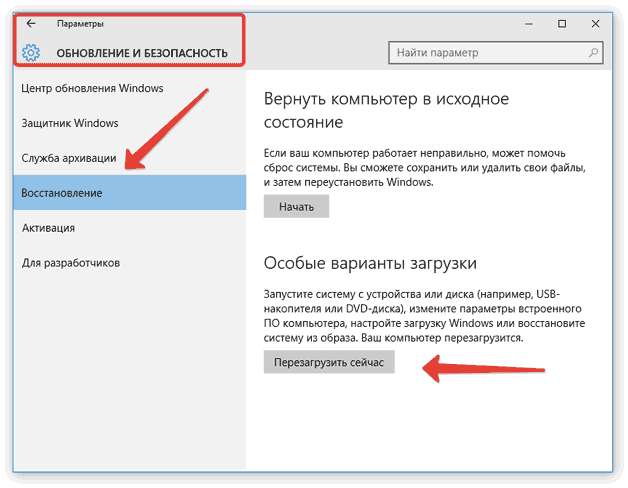Click the magnifier icon in the search box

pyautogui.click(x=594, y=52)
